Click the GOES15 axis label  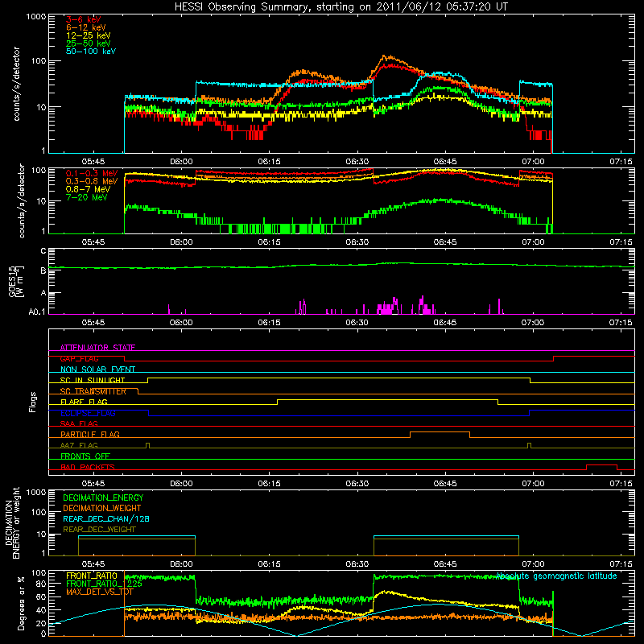pyautogui.click(x=16, y=281)
